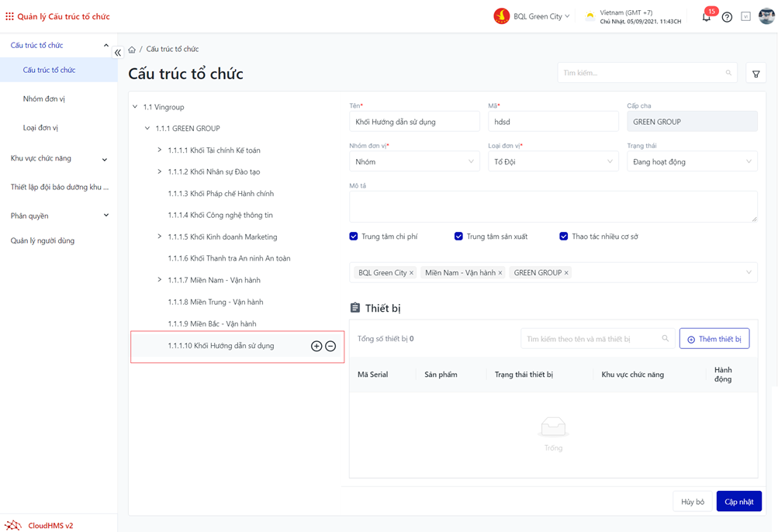Toggle Trung tâm sản xuất checkbox
778x532 pixels.
point(458,237)
